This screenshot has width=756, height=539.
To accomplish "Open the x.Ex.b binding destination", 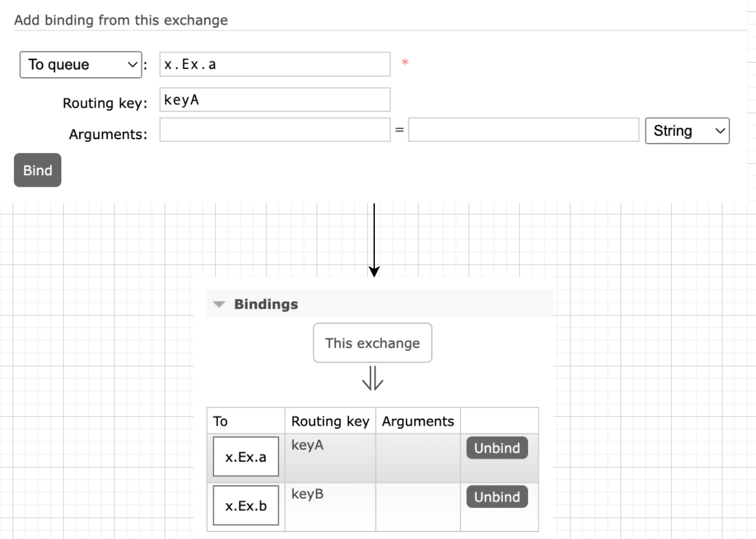I will [x=246, y=505].
